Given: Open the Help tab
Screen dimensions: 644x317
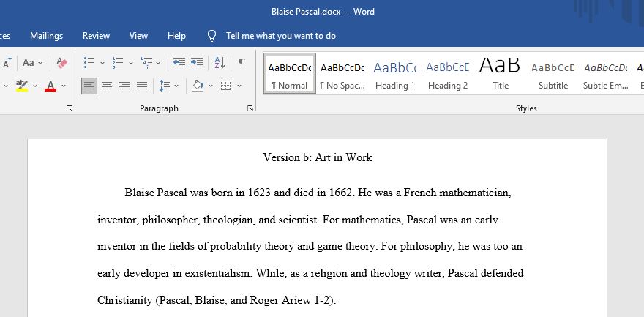Looking at the screenshot, I should tap(176, 36).
